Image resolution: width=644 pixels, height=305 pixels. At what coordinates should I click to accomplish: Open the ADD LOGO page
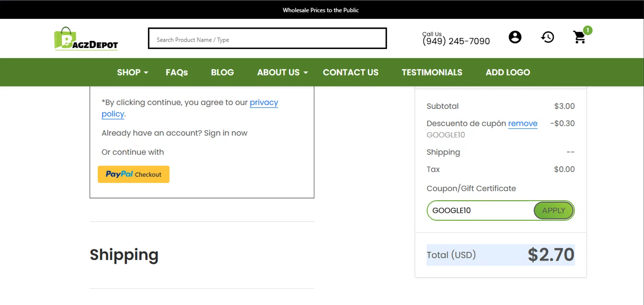[x=508, y=72]
